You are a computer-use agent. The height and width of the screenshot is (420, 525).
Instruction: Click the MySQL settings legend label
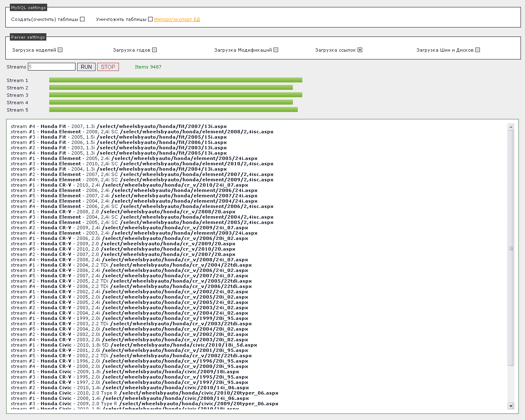pyautogui.click(x=28, y=7)
